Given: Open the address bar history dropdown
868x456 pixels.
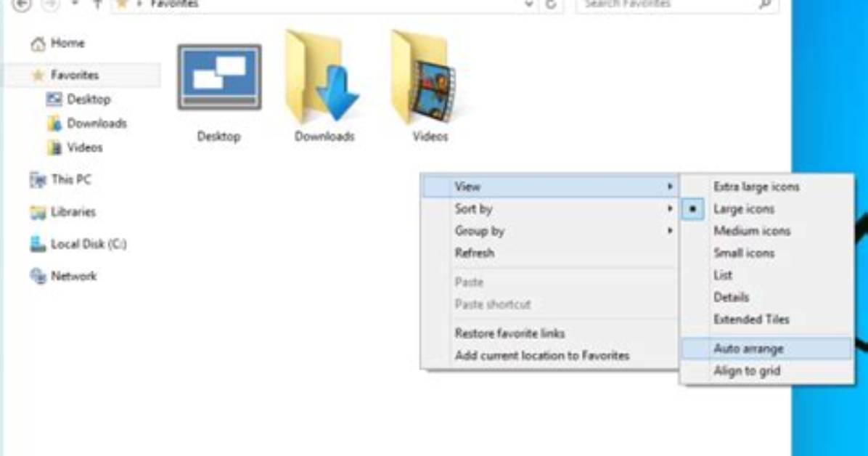Looking at the screenshot, I should 528,4.
